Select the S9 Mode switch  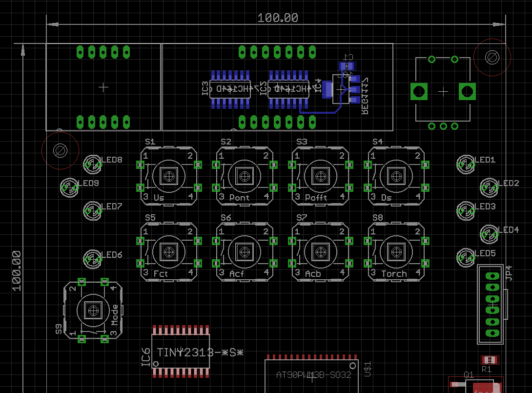pos(92,309)
